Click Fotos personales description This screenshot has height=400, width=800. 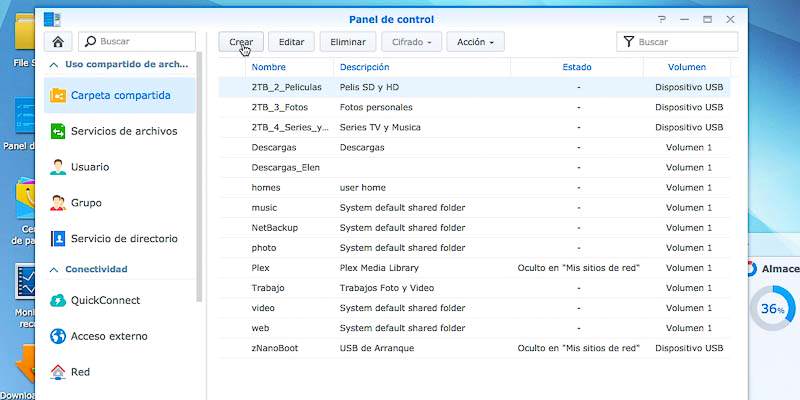pos(376,107)
